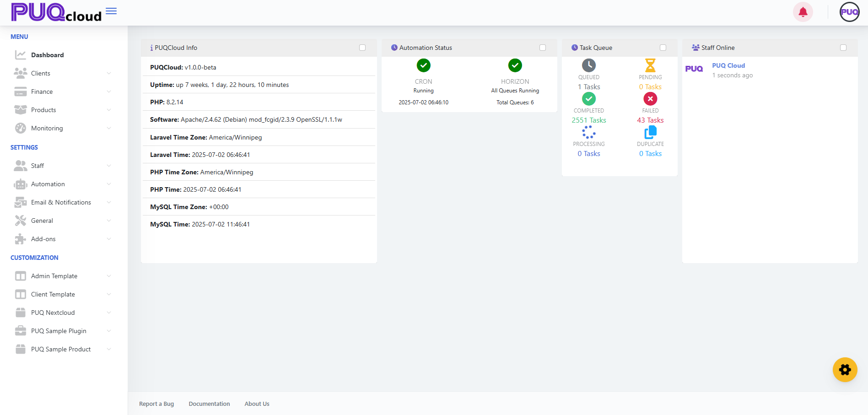Click the Finance card icon

click(21, 92)
